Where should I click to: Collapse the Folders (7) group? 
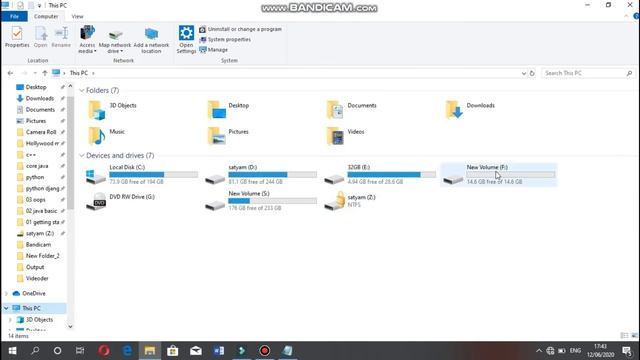[x=82, y=90]
